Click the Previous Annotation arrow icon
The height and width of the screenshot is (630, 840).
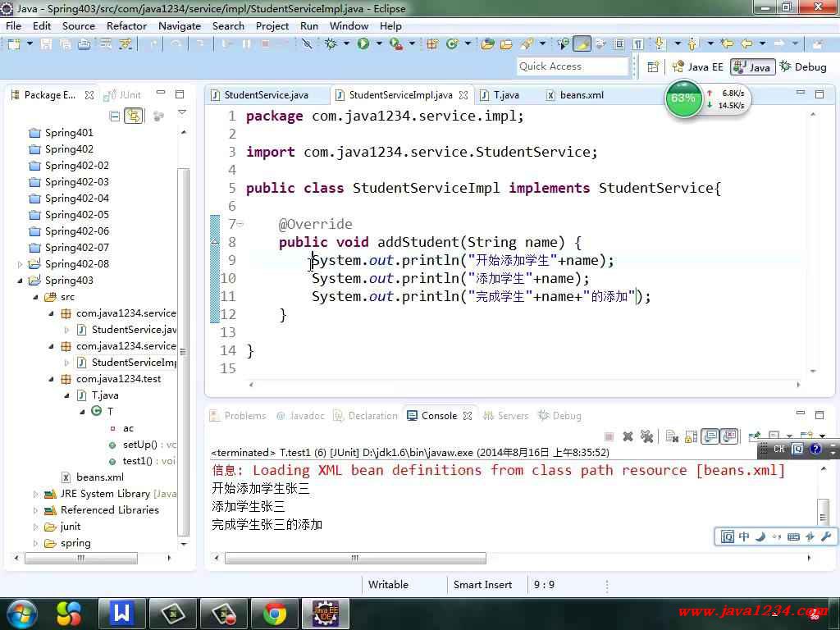tap(692, 44)
